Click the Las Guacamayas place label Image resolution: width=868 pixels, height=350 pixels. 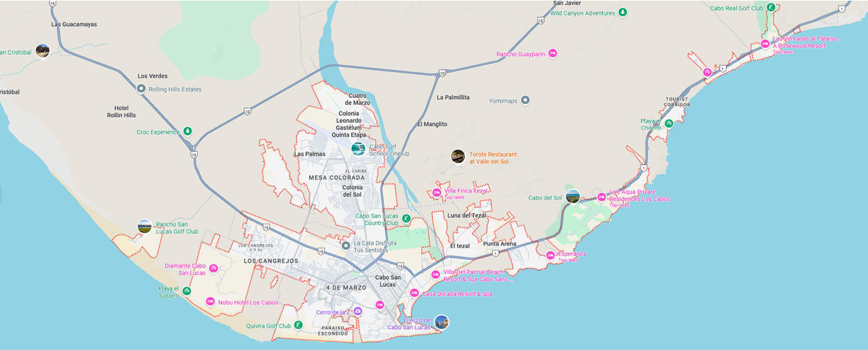click(x=74, y=24)
